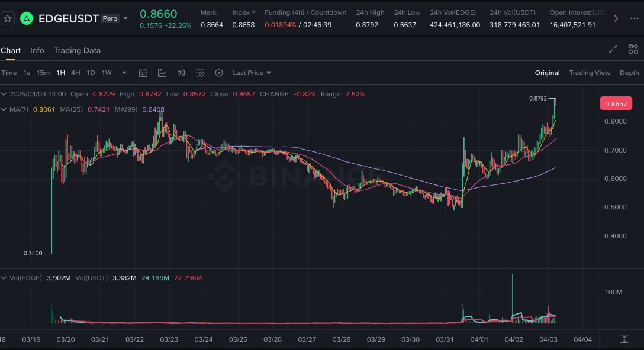The image size is (644, 350).
Task: Select the 15m time interval
Action: pos(43,73)
